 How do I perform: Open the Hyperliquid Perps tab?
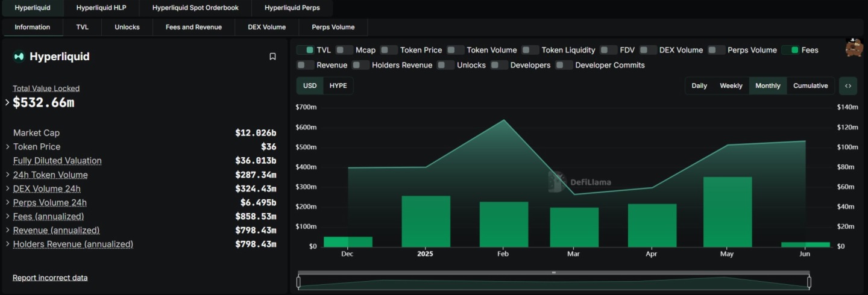click(292, 8)
